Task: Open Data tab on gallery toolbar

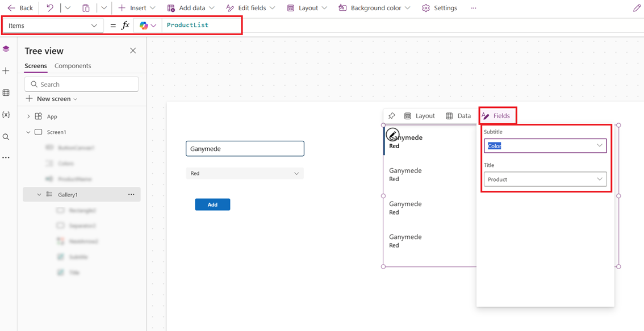Action: pos(458,116)
